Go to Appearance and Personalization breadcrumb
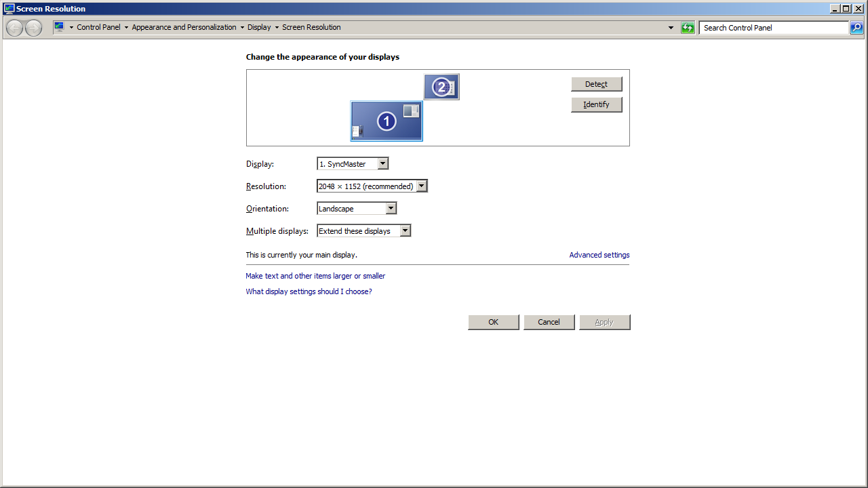The height and width of the screenshot is (488, 868). pyautogui.click(x=184, y=27)
